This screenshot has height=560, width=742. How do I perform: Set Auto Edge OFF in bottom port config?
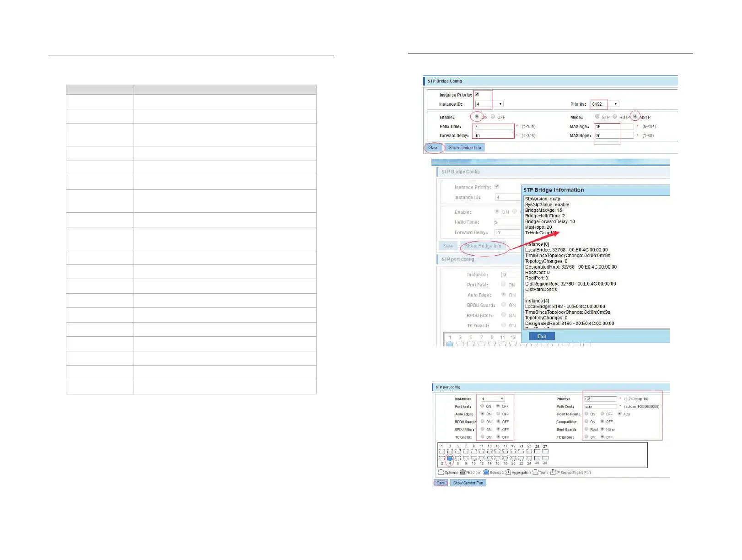(x=498, y=414)
